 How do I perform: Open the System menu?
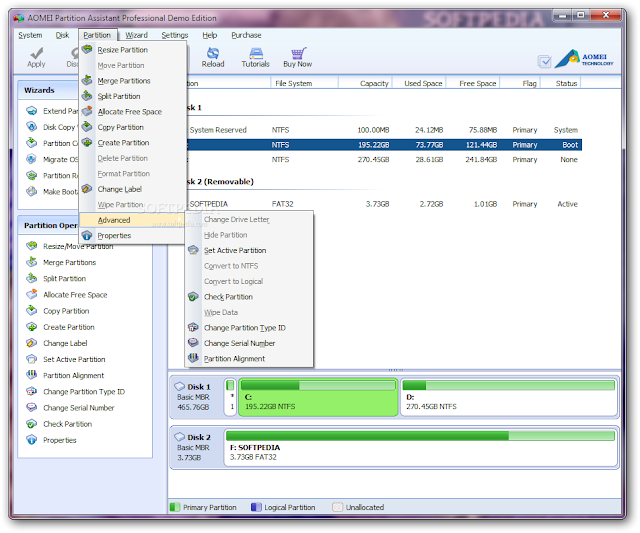click(30, 35)
